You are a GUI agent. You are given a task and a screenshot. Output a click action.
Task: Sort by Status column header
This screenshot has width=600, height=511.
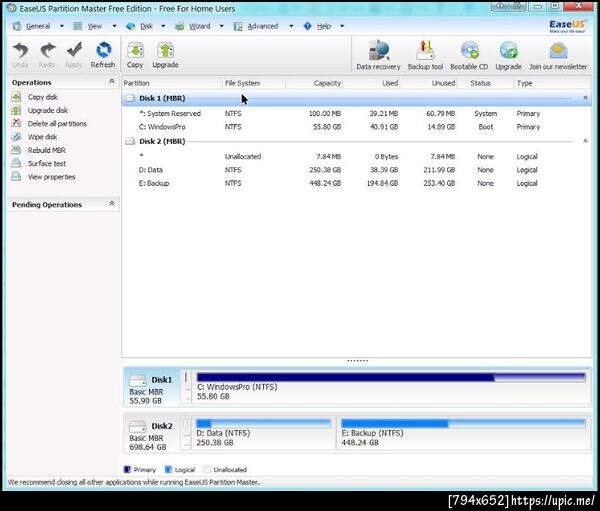485,83
